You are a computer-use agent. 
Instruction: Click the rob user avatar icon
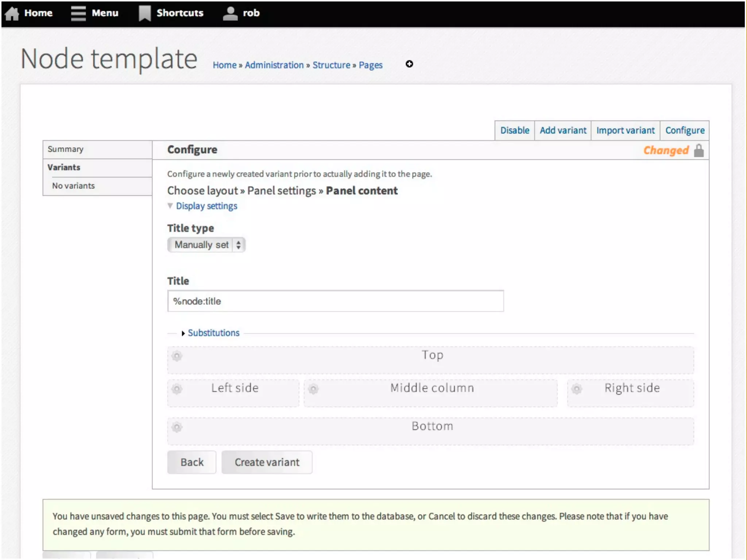(230, 13)
